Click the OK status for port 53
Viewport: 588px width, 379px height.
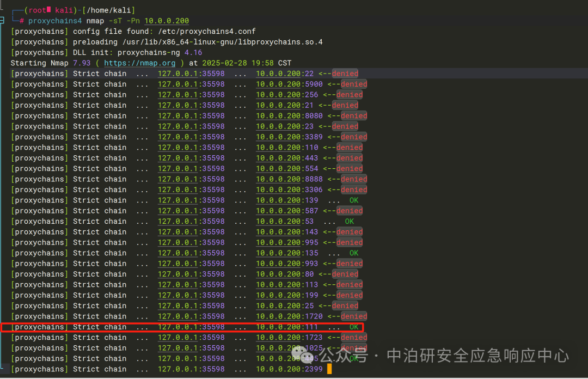[x=350, y=222]
